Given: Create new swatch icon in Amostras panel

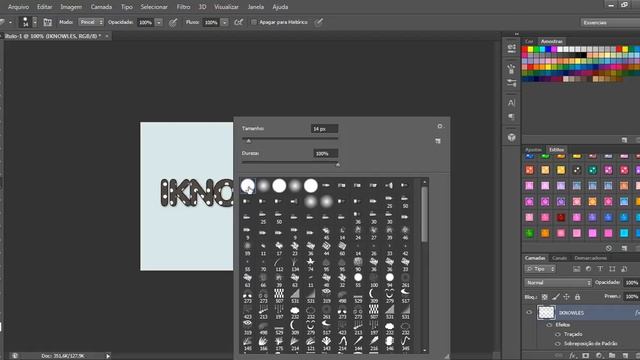Looking at the screenshot, I should point(624,140).
